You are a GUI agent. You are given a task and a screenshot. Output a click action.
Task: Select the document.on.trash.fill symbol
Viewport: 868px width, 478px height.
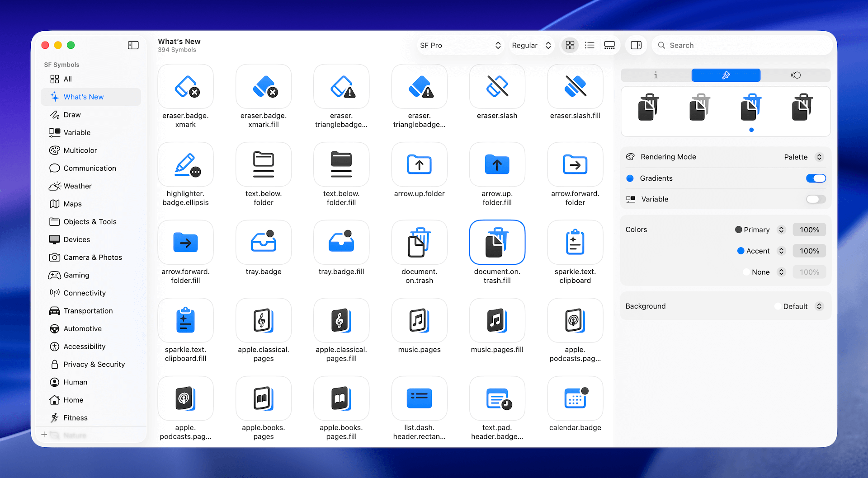click(497, 242)
